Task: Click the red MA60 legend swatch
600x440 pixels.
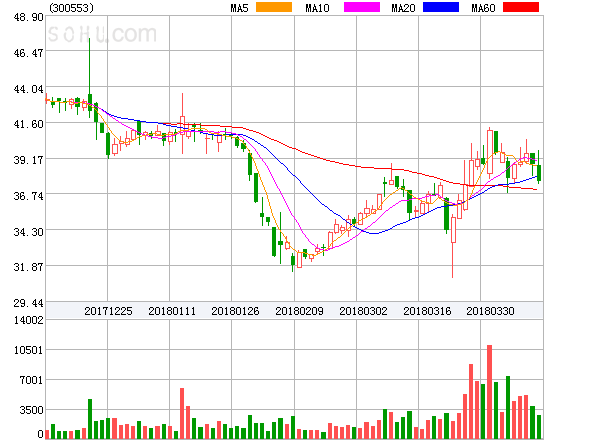Action: tap(521, 7)
